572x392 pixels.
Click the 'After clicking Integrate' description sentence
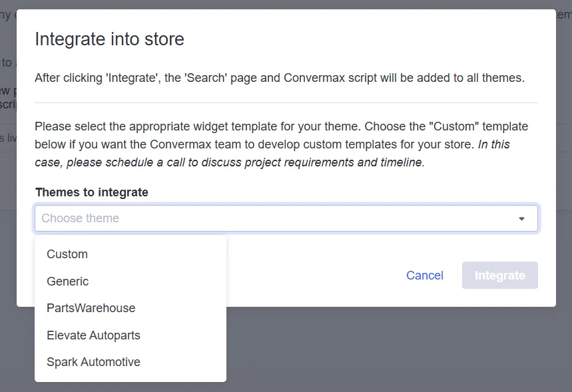280,78
